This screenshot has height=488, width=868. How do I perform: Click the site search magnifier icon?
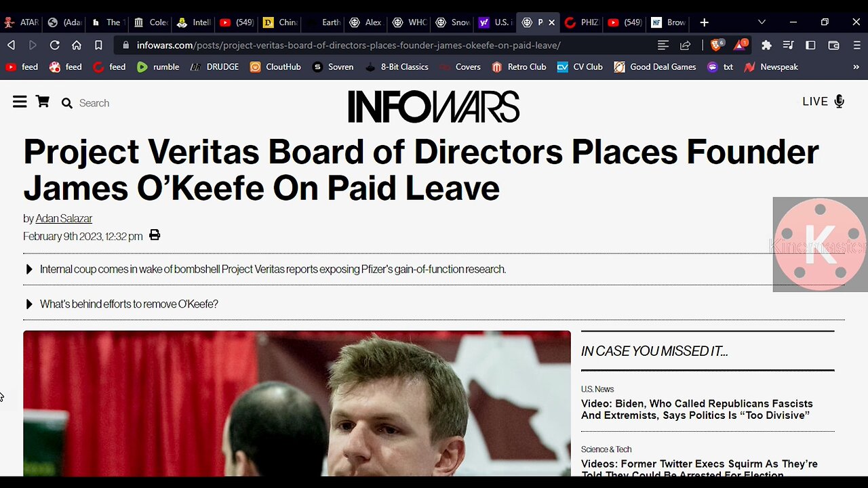tap(66, 103)
